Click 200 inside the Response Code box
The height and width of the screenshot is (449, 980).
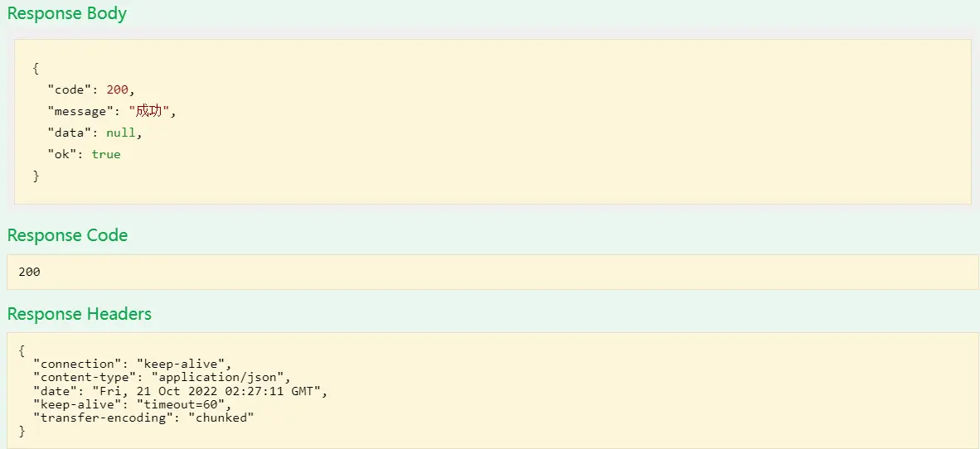[x=29, y=273]
